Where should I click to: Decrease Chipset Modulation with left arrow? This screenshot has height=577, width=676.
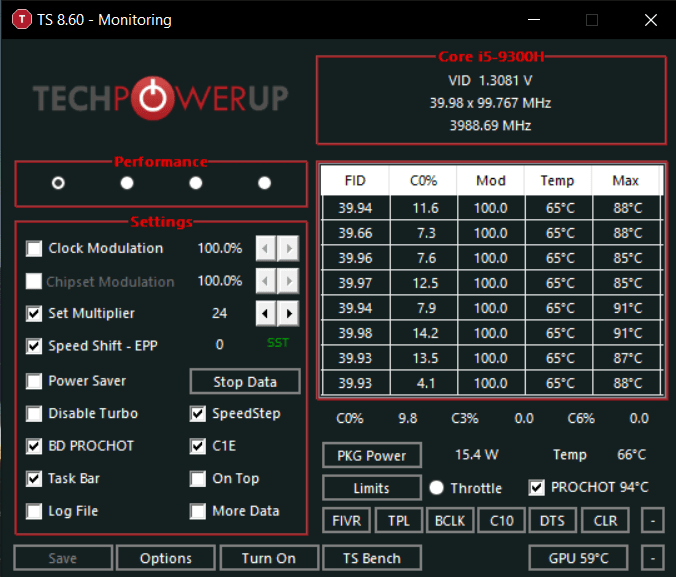[x=266, y=281]
